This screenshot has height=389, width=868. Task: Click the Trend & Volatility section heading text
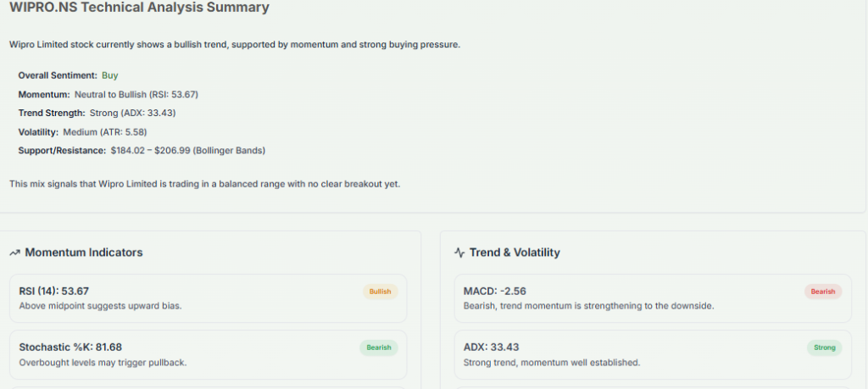[x=515, y=253]
